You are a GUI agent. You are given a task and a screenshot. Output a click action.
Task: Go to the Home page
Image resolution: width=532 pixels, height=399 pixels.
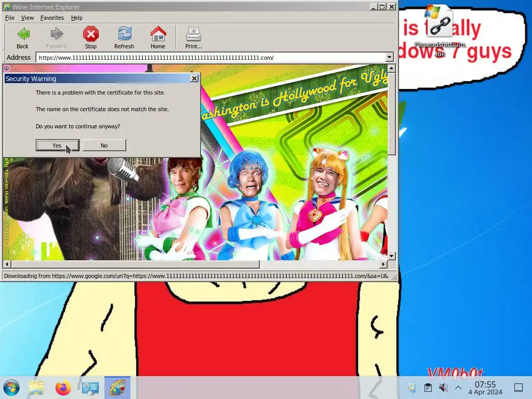[x=158, y=37]
